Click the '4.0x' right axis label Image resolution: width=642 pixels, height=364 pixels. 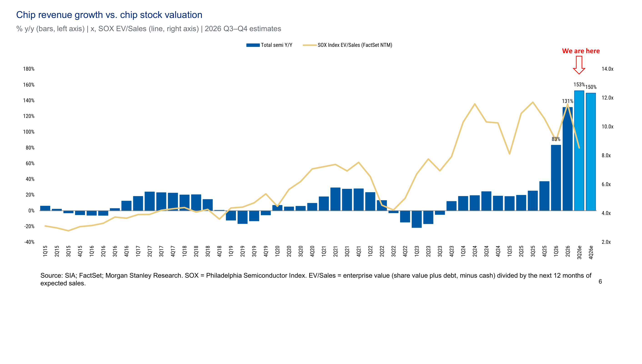click(x=606, y=213)
